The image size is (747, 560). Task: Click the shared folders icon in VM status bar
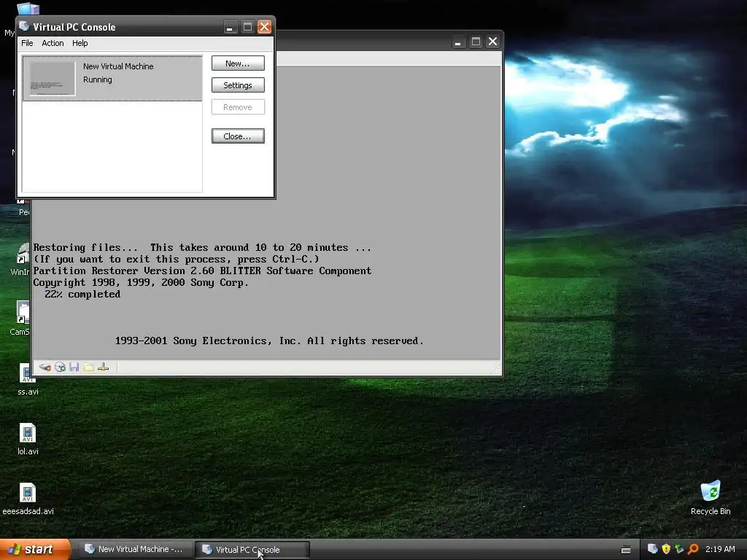tap(88, 367)
